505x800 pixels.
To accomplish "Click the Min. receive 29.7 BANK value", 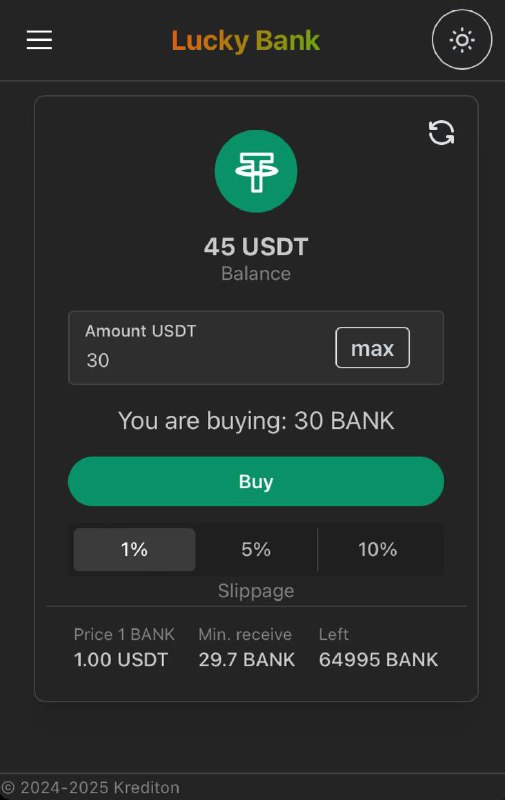I will tap(247, 660).
